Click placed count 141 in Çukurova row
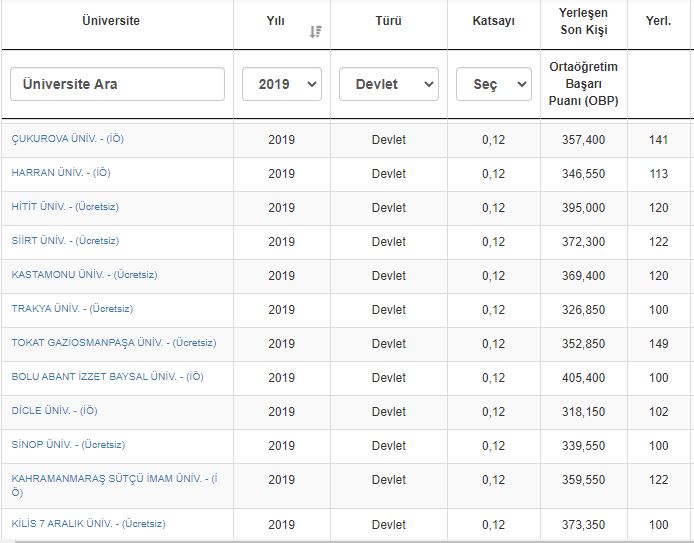Screen dimensions: 694x543 [x=659, y=140]
